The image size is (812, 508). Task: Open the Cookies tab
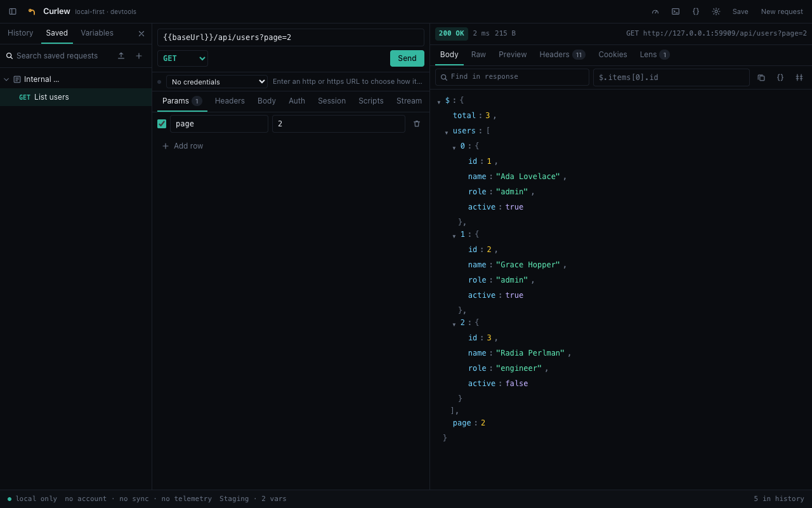[613, 55]
